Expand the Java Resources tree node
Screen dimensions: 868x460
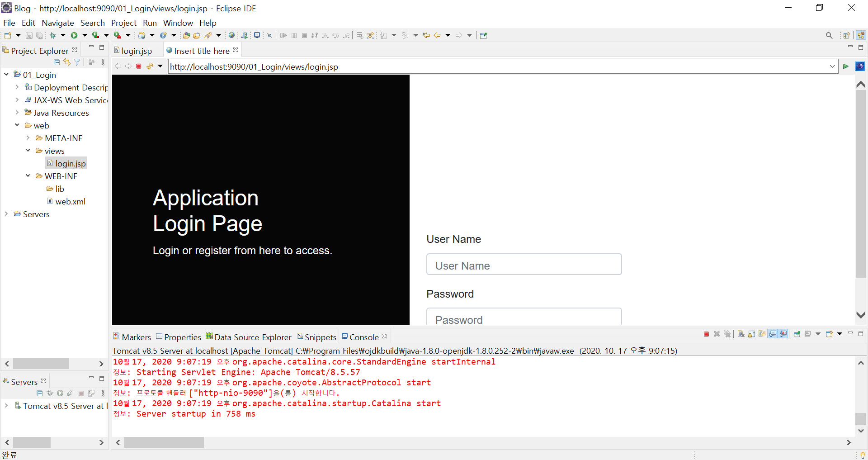pyautogui.click(x=17, y=113)
